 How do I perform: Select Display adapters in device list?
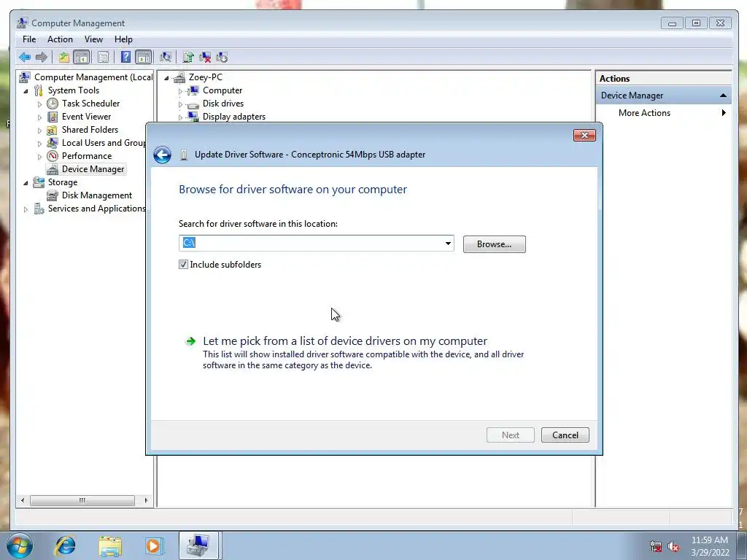[234, 117]
